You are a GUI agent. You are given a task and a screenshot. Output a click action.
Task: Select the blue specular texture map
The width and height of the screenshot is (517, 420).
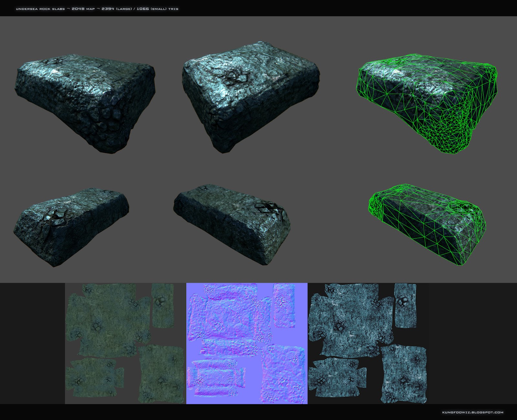click(x=368, y=343)
